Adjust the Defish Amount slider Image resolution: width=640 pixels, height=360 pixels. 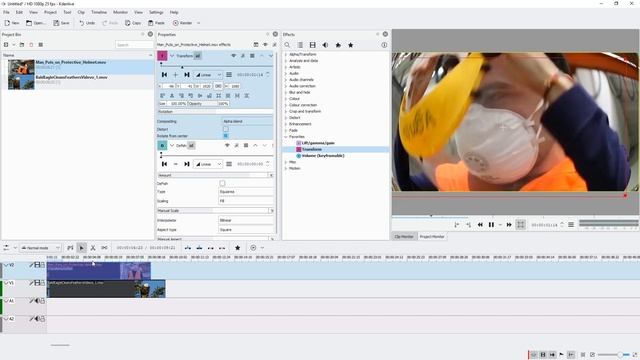pos(213,175)
